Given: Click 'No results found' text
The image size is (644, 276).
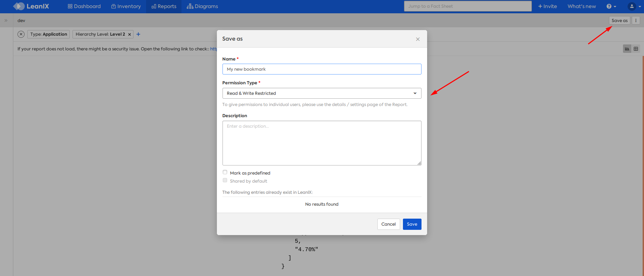Looking at the screenshot, I should [x=322, y=204].
